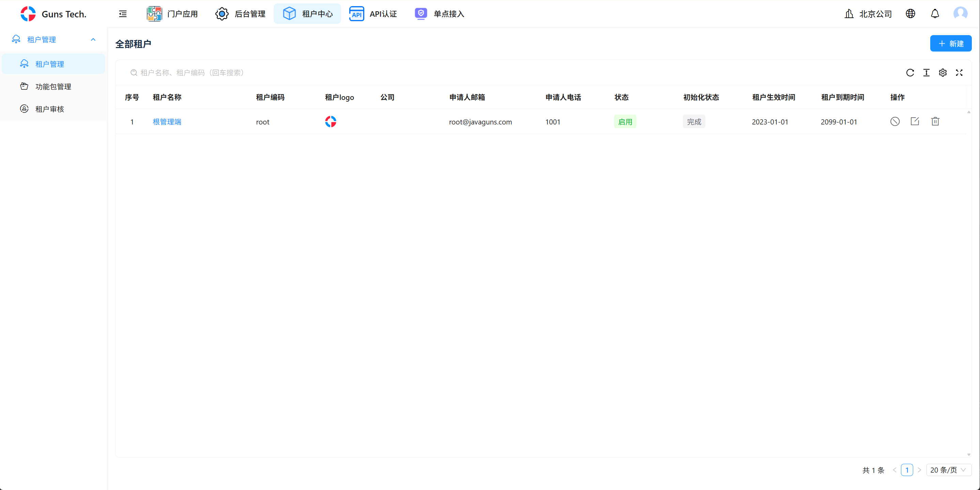Open table column settings gear

[x=943, y=73]
